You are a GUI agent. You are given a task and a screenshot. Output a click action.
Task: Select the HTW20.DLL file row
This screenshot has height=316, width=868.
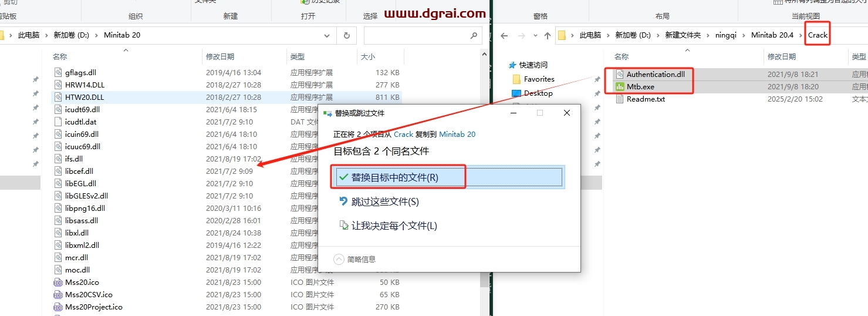pyautogui.click(x=226, y=97)
